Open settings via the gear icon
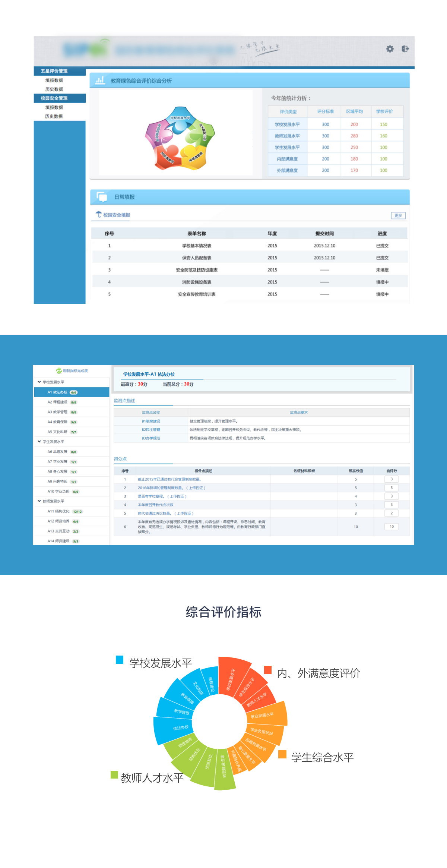The height and width of the screenshot is (868, 447). (390, 49)
